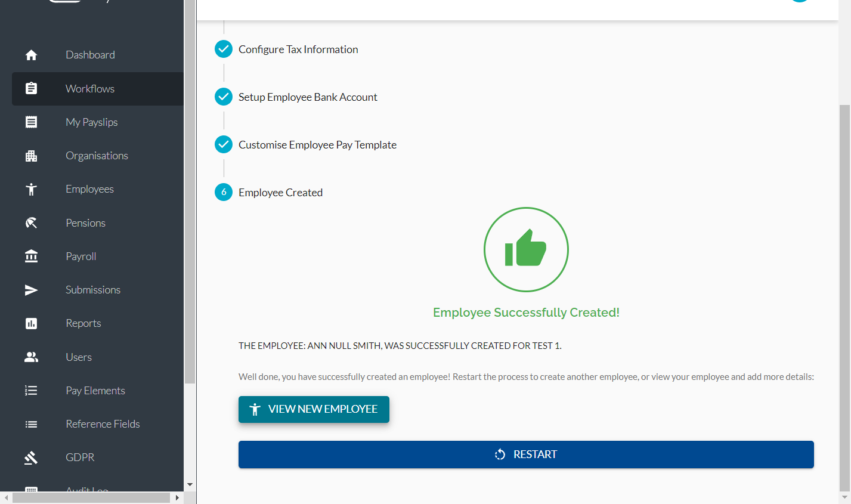Screen dimensions: 851x504
Task: Click the Reference Fields list icon
Action: [31, 424]
